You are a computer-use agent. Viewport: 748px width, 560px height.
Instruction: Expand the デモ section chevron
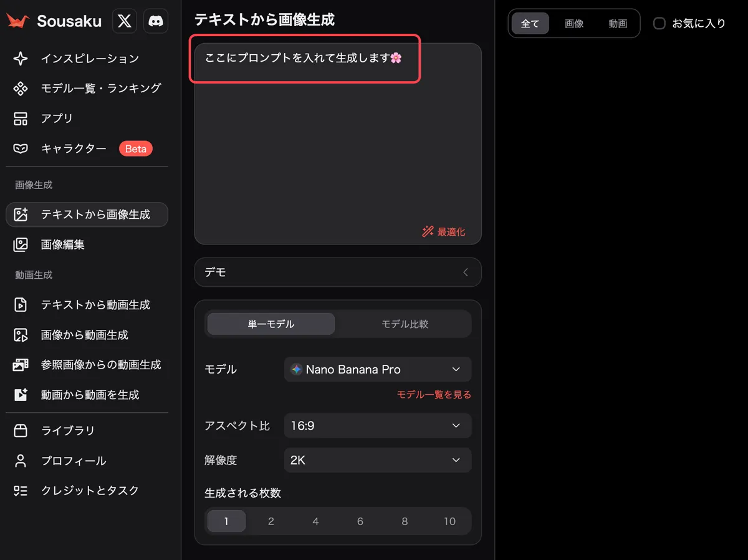tap(465, 273)
